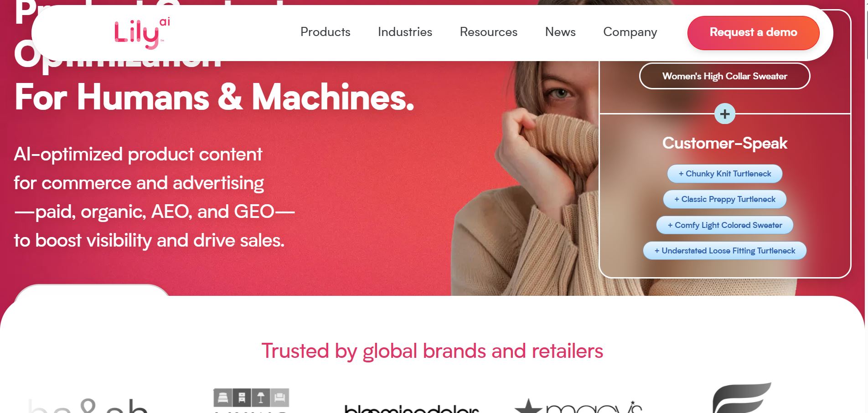The image size is (868, 413).
Task: Click the Request a demo button
Action: (753, 33)
